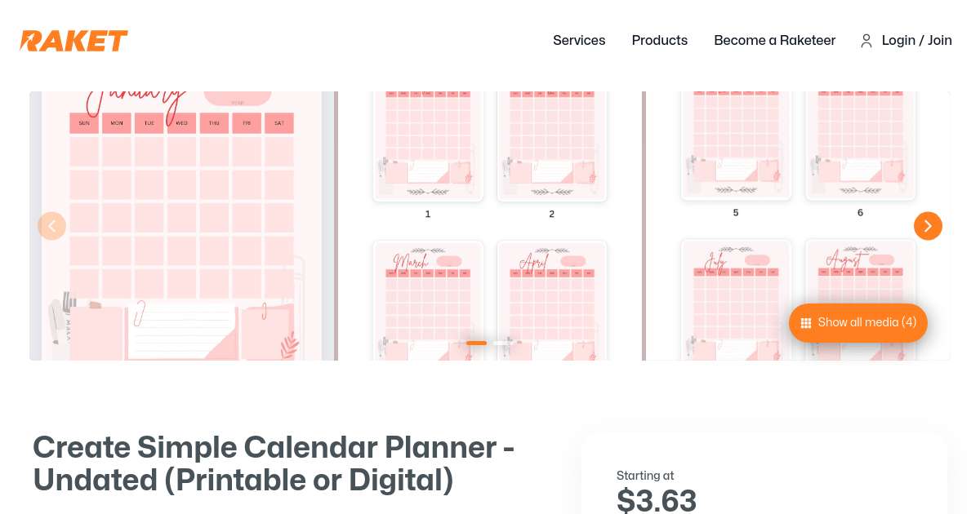Image resolution: width=980 pixels, height=514 pixels.
Task: Click the $3.63 starting price
Action: tap(657, 500)
